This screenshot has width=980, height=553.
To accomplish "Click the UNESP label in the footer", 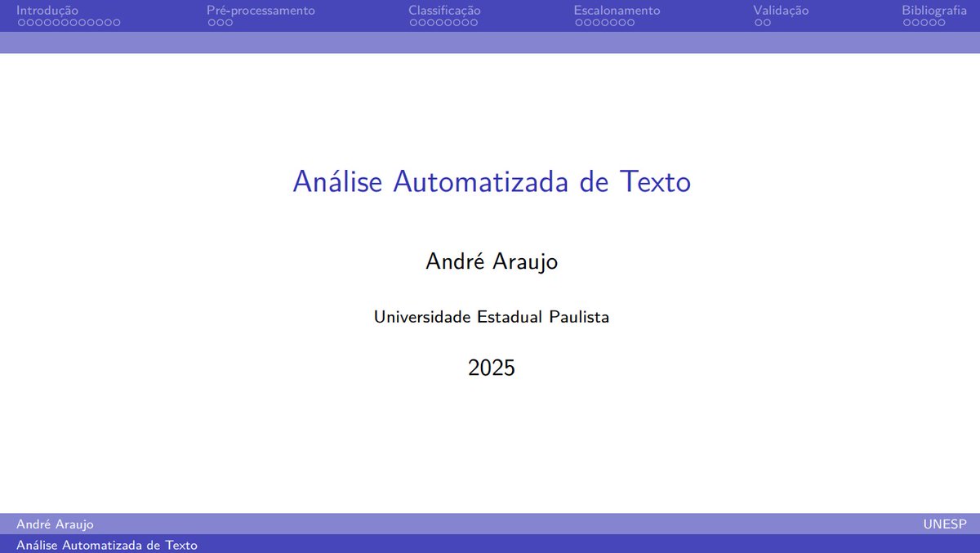I will pyautogui.click(x=943, y=524).
